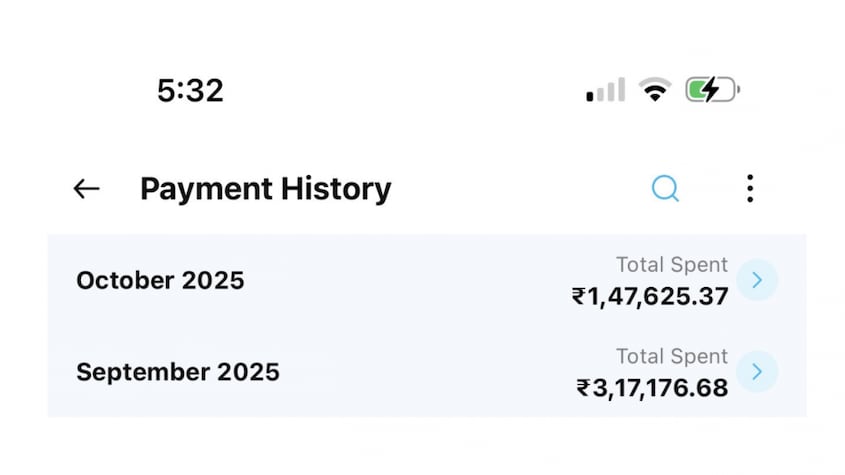This screenshot has width=845, height=475.
Task: Click Total Spent label above September amount
Action: 672,356
